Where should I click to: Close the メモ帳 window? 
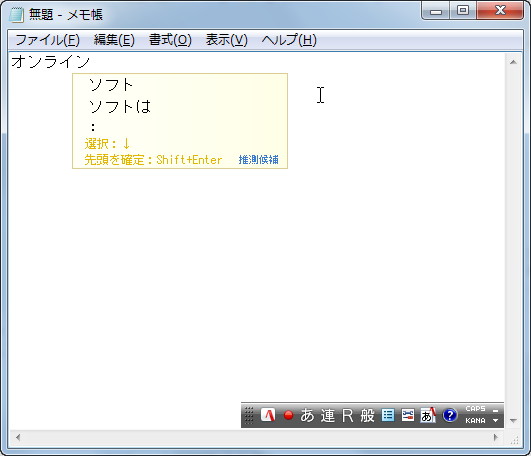500,10
